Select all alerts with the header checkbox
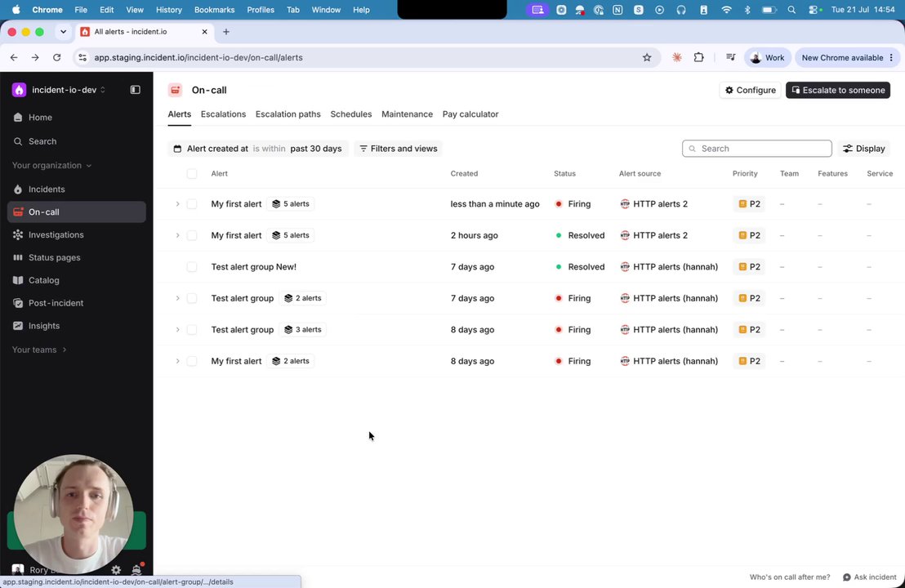Screen dimensions: 905x588 [x=192, y=174]
